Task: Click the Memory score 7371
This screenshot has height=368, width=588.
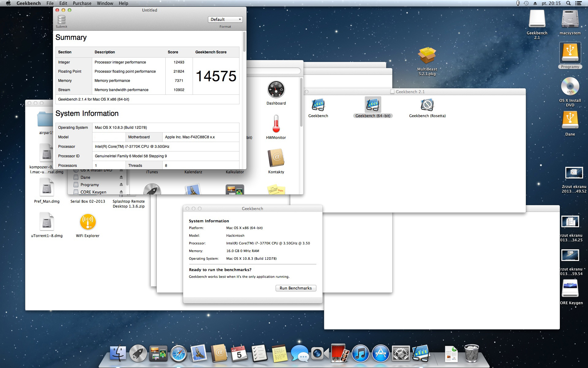Action: pyautogui.click(x=179, y=81)
